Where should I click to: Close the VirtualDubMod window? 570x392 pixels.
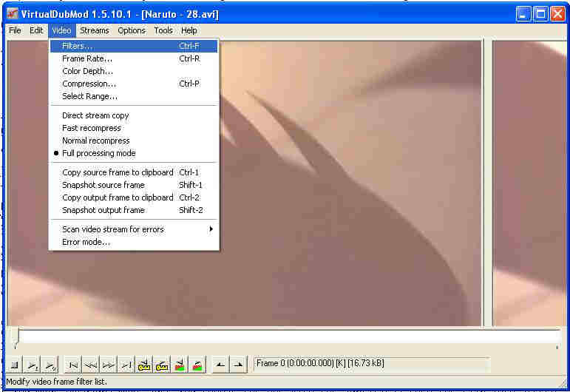click(x=557, y=14)
